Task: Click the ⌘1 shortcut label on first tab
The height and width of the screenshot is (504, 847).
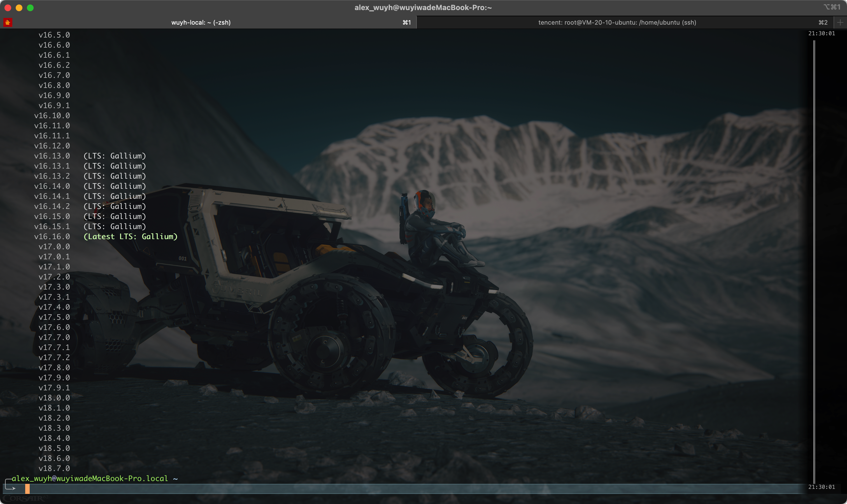Action: point(407,22)
